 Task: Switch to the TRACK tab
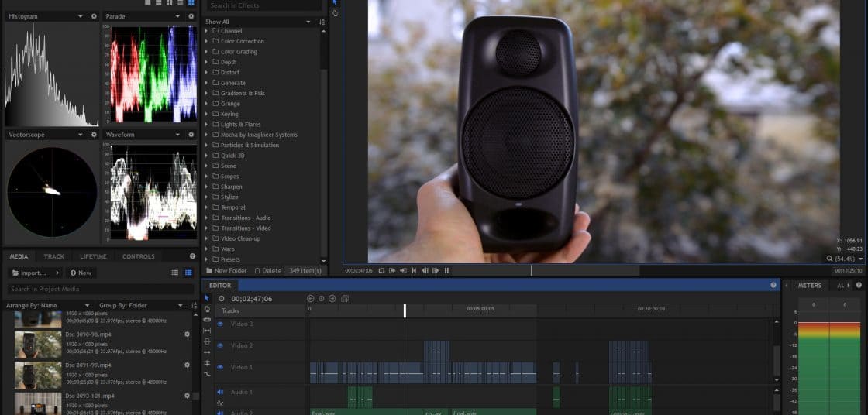[54, 257]
